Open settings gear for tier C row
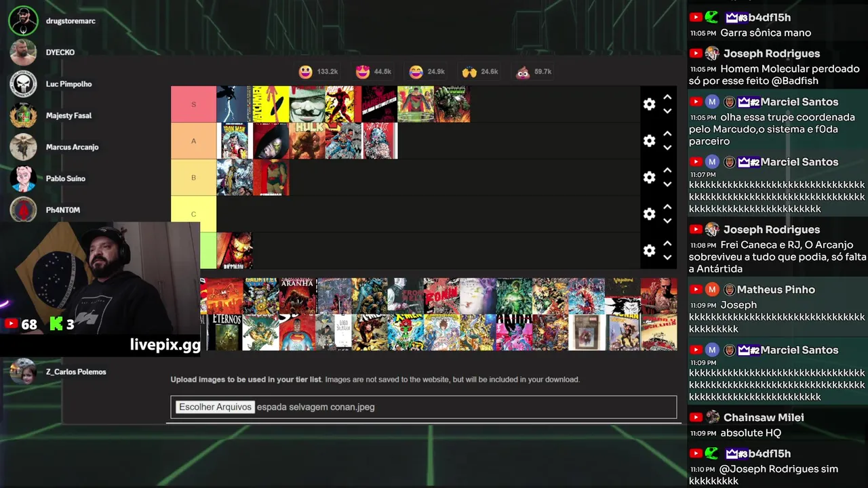This screenshot has width=868, height=488. coord(649,213)
